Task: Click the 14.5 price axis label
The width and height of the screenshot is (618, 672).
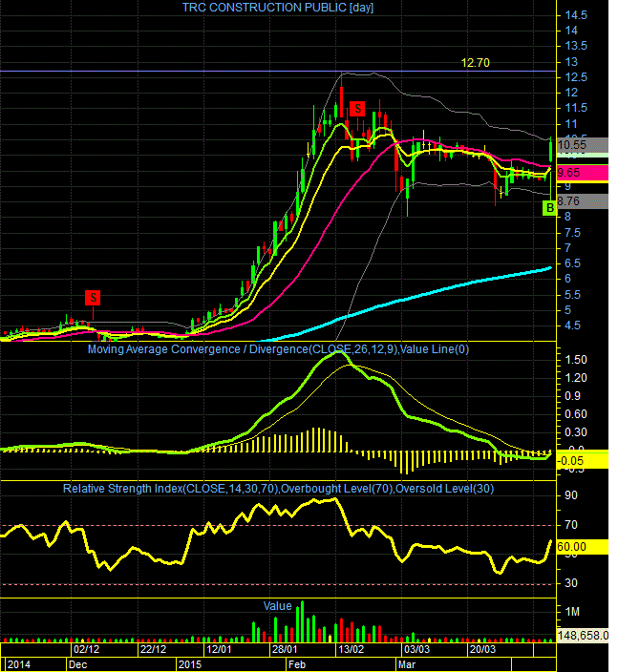Action: (x=576, y=15)
